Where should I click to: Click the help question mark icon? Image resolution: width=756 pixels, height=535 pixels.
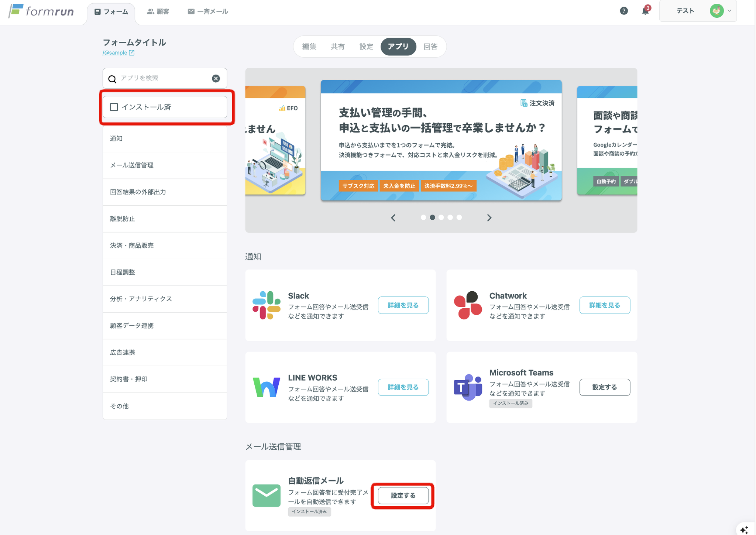click(x=623, y=11)
